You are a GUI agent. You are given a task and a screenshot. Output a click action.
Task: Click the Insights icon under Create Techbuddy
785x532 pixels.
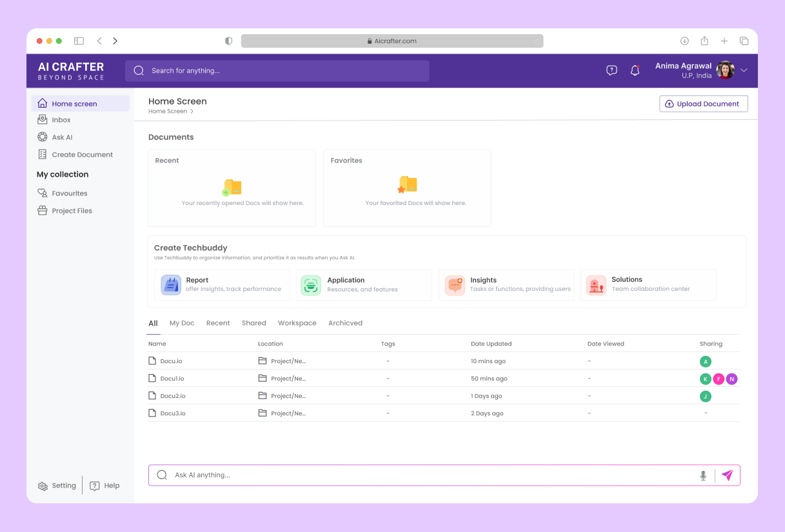[x=455, y=284]
